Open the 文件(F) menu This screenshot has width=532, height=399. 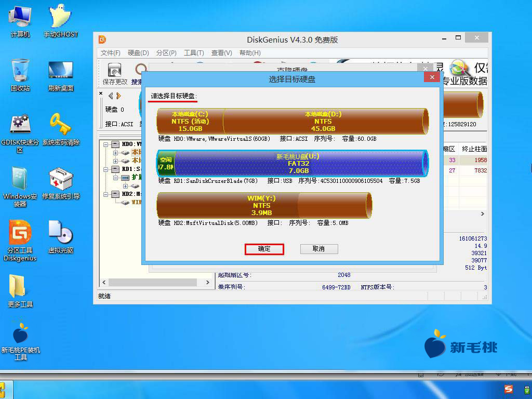[x=110, y=53]
